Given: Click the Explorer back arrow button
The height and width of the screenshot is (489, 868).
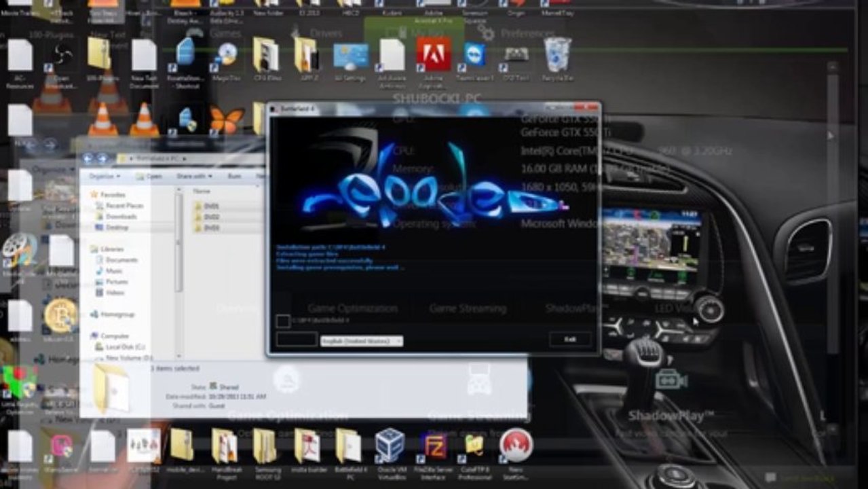Looking at the screenshot, I should point(87,158).
